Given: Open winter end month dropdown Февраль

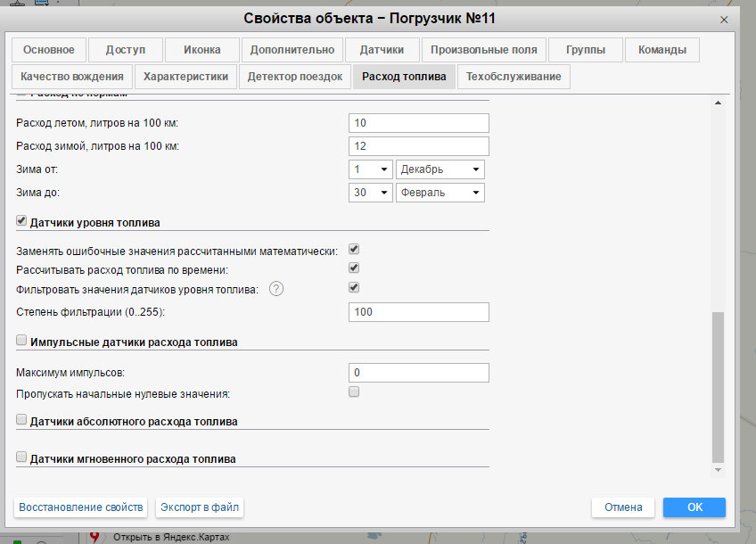Looking at the screenshot, I should (440, 193).
